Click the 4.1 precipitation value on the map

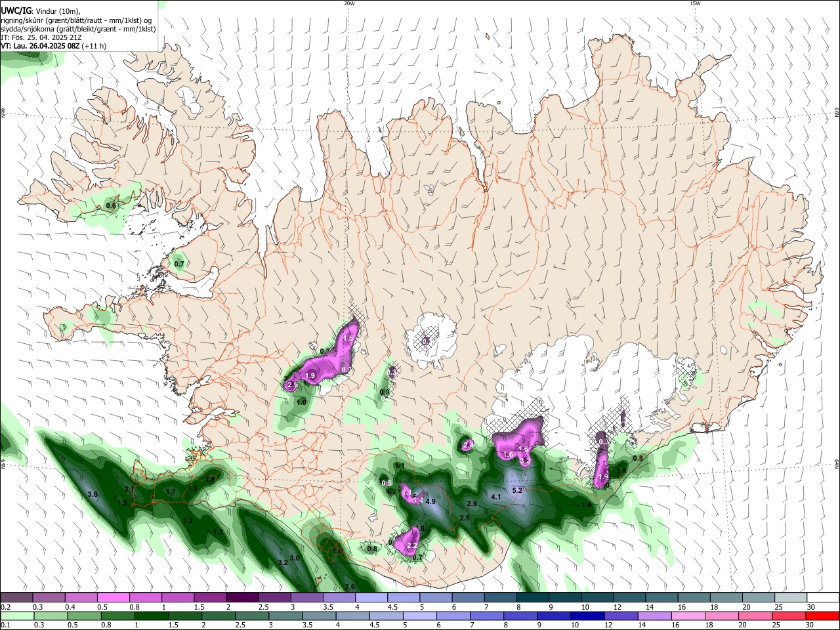coord(496,497)
